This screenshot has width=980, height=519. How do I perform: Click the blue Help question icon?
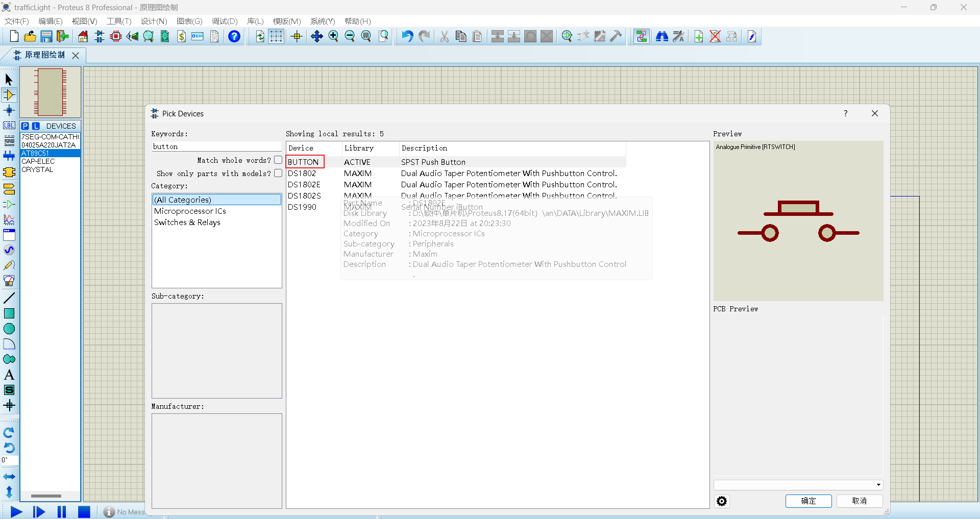tap(234, 36)
